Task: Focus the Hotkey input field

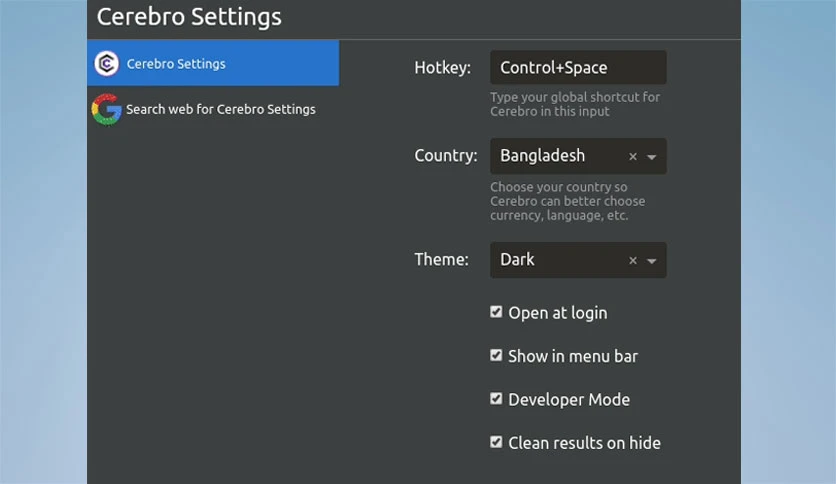Action: 578,68
